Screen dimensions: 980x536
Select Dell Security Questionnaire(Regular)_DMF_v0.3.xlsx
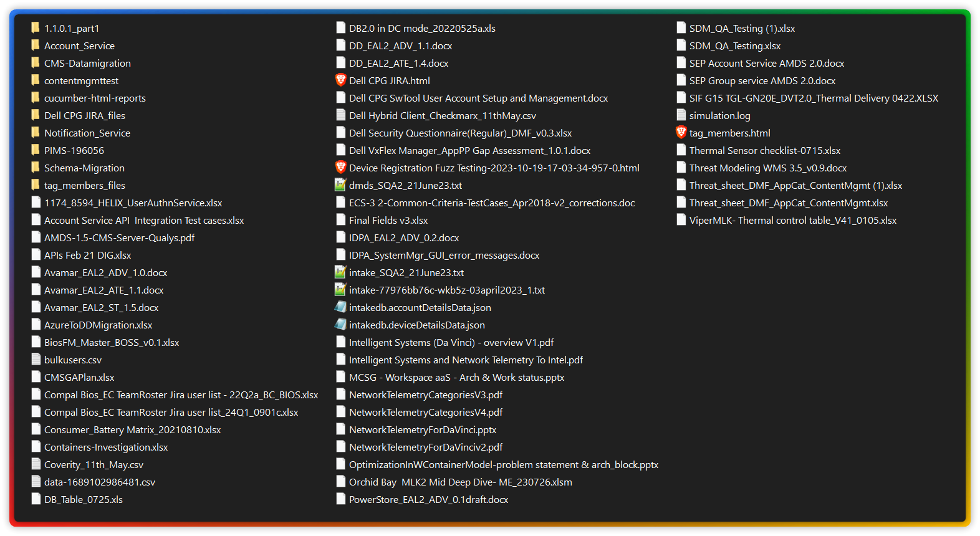click(461, 133)
